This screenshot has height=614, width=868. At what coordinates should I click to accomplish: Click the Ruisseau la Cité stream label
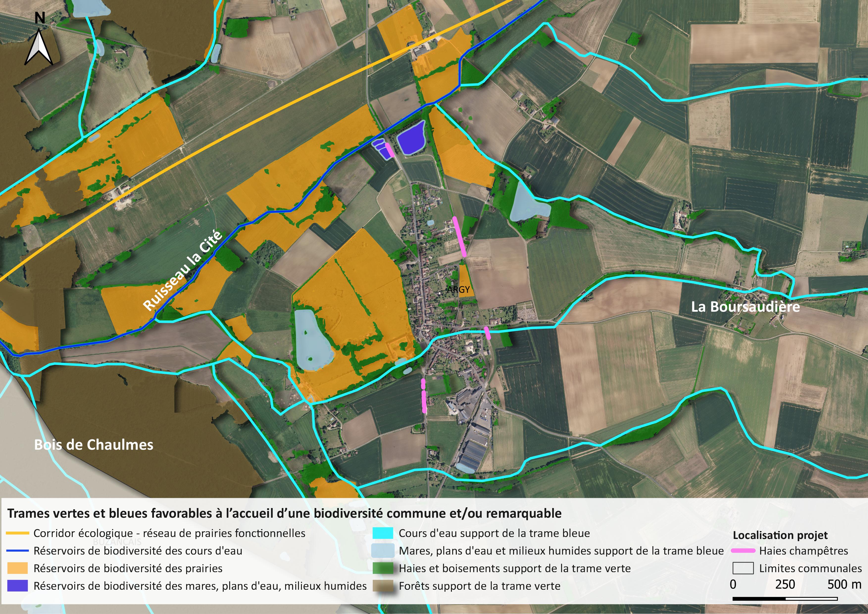[x=183, y=270]
